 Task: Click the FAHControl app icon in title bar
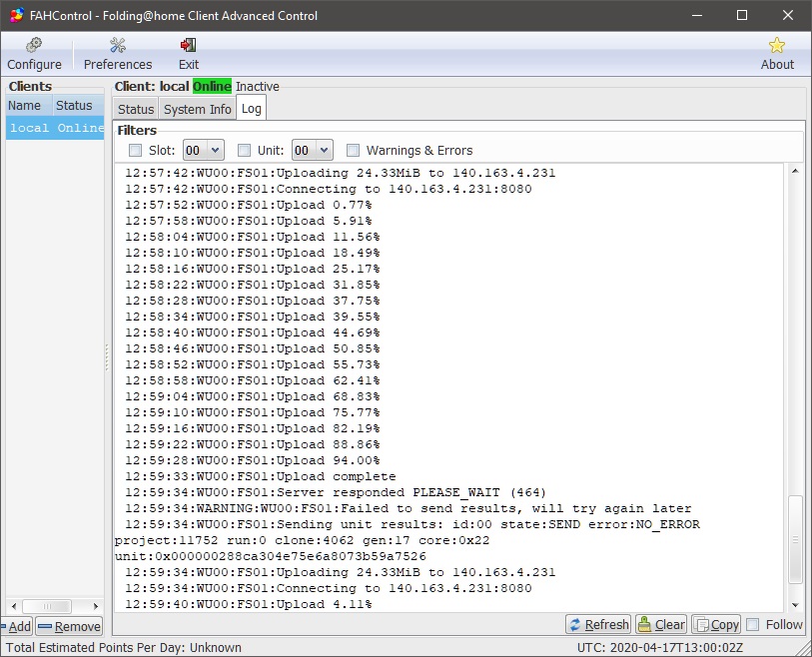coord(17,16)
